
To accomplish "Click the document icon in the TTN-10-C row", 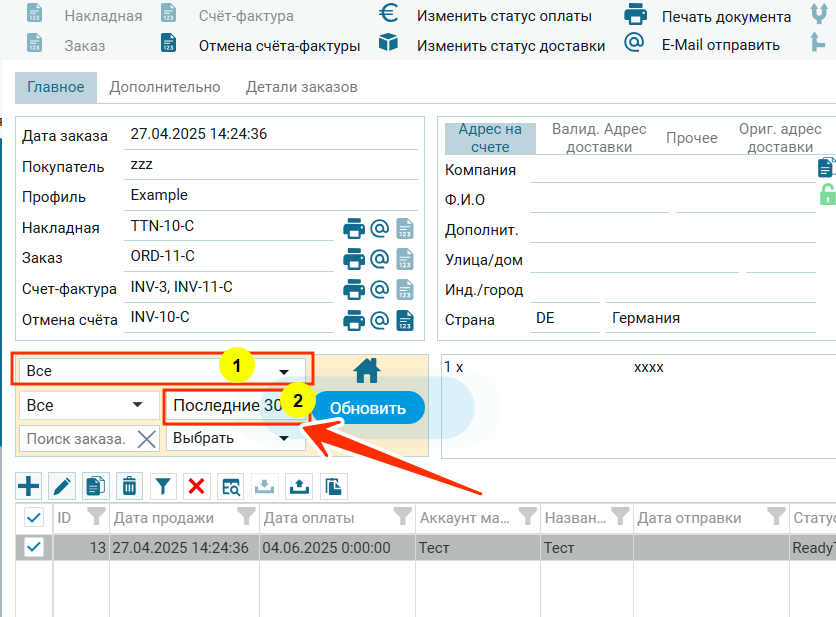I will pyautogui.click(x=405, y=228).
